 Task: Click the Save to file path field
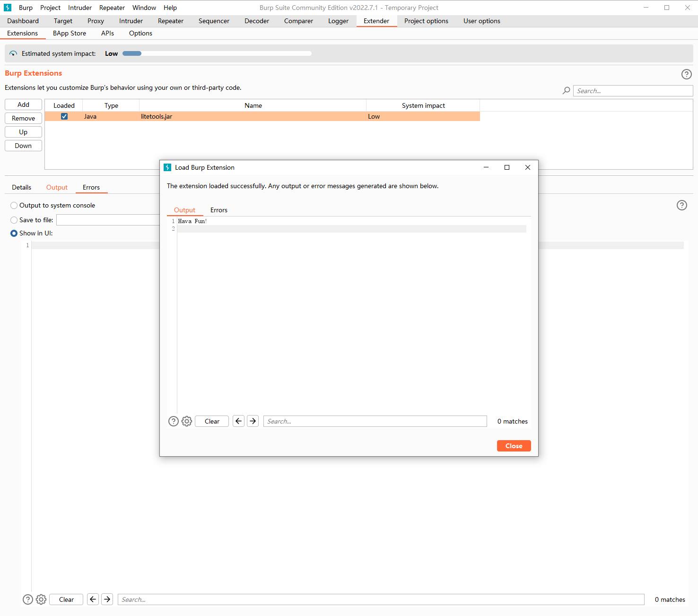(108, 220)
